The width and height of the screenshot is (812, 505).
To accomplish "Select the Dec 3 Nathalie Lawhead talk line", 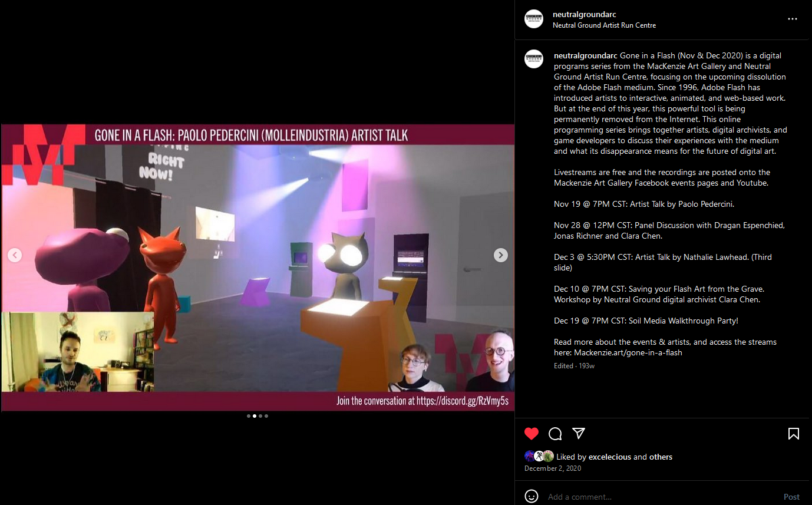I will pyautogui.click(x=663, y=262).
